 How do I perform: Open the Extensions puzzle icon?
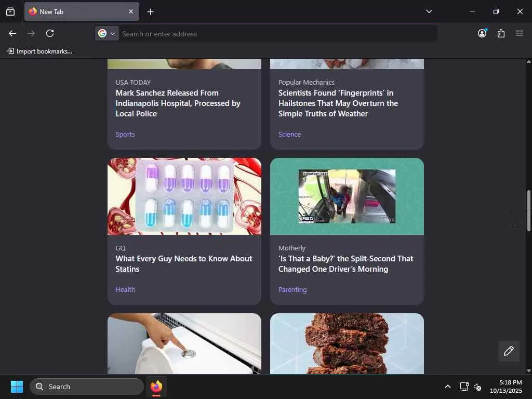tap(501, 33)
